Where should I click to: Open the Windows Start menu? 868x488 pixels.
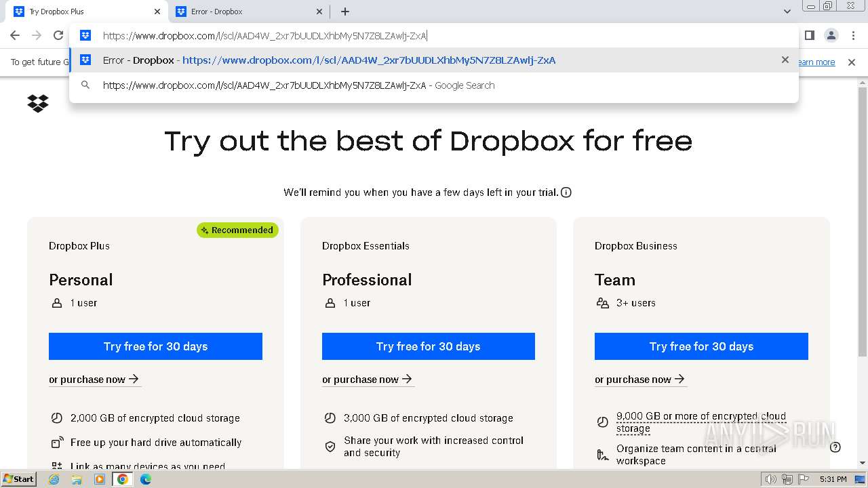pyautogui.click(x=18, y=479)
